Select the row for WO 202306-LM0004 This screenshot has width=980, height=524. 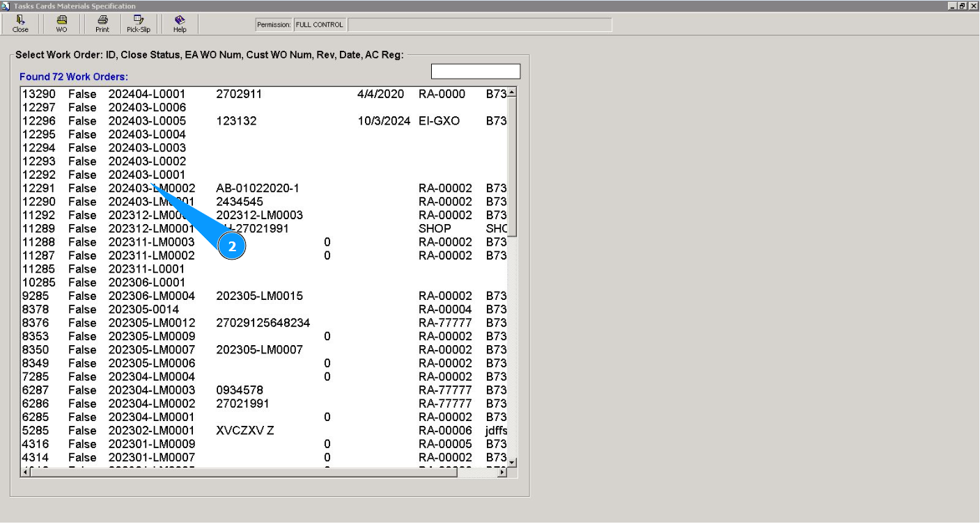[264, 296]
